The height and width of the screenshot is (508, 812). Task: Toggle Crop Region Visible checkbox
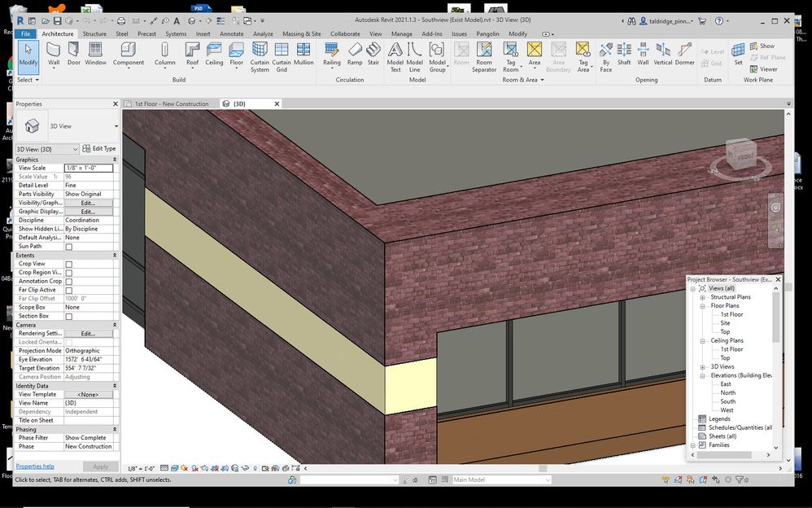tap(69, 273)
